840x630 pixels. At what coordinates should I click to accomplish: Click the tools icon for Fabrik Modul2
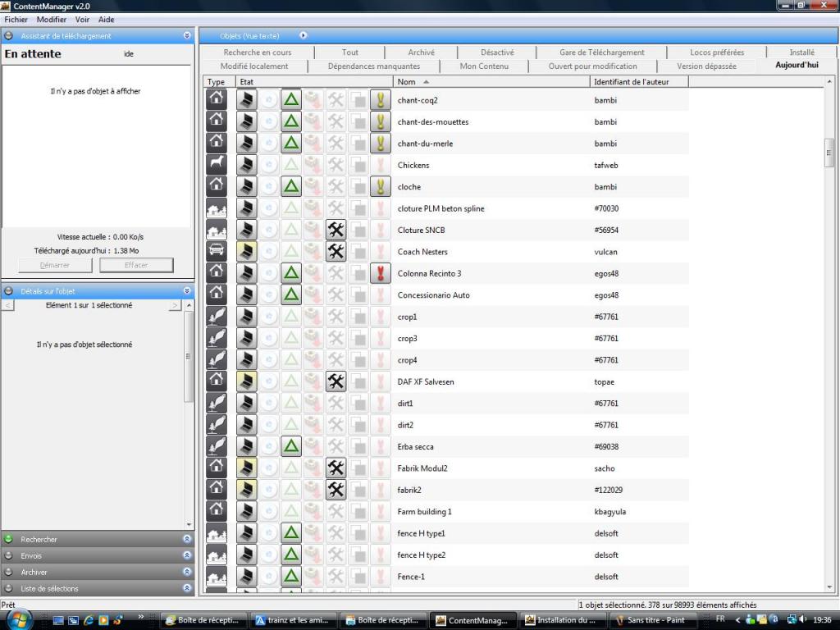(x=336, y=468)
